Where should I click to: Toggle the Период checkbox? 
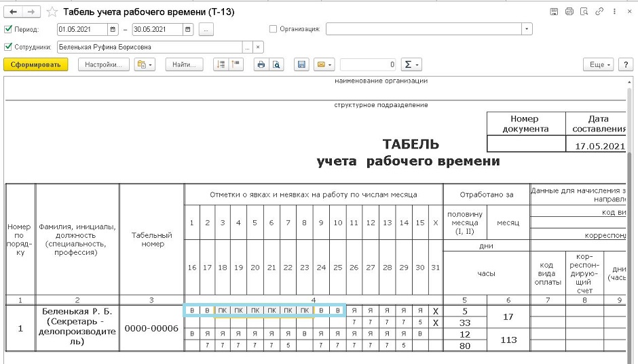point(8,29)
